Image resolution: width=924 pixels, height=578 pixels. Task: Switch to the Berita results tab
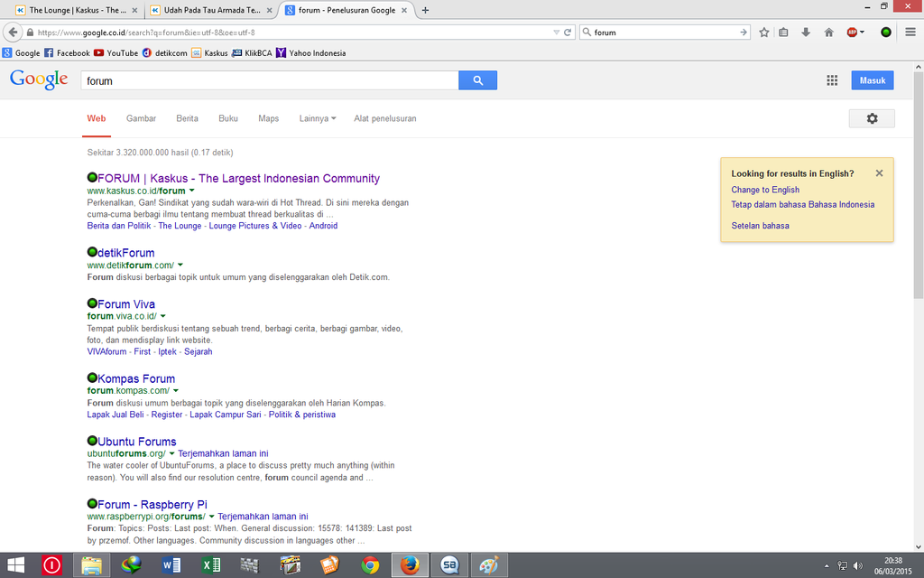pyautogui.click(x=187, y=118)
